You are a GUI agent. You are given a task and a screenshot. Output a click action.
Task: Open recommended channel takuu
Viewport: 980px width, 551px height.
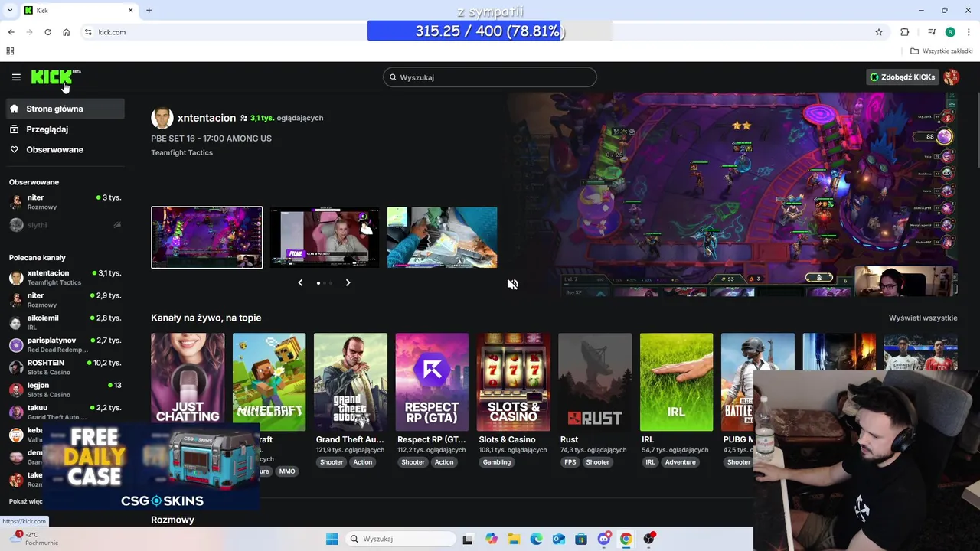(x=65, y=412)
